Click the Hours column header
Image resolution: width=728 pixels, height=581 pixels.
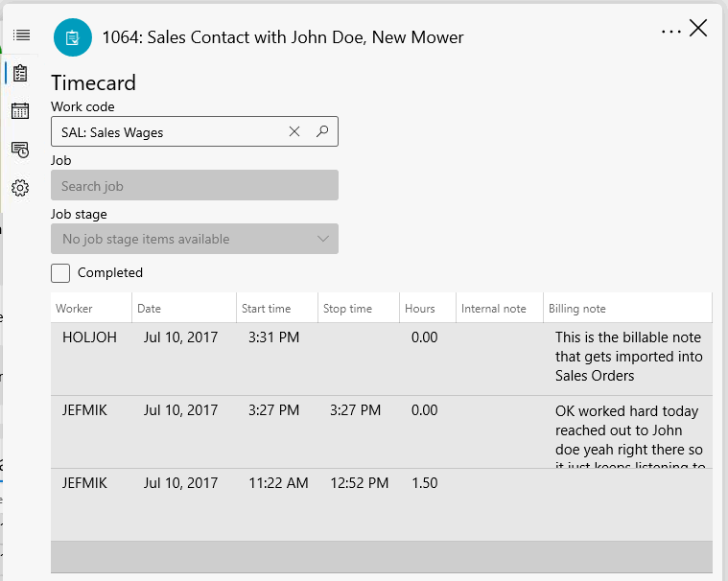point(420,309)
